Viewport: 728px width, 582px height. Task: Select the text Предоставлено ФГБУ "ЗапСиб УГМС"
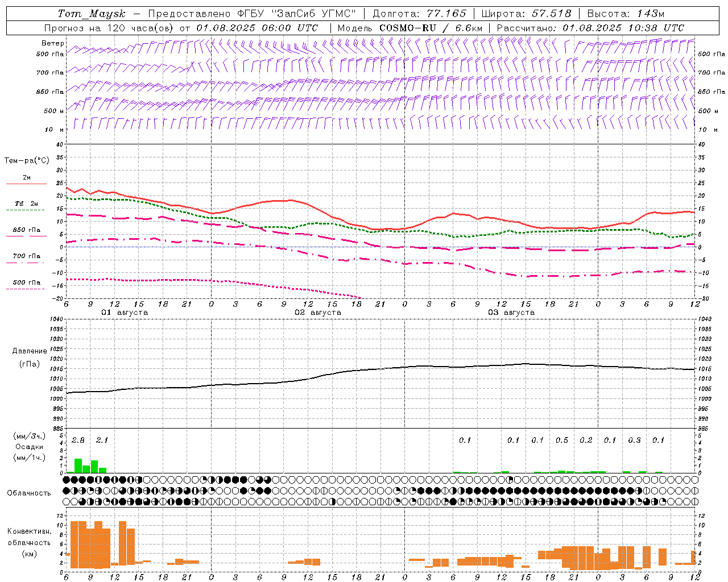click(x=252, y=14)
